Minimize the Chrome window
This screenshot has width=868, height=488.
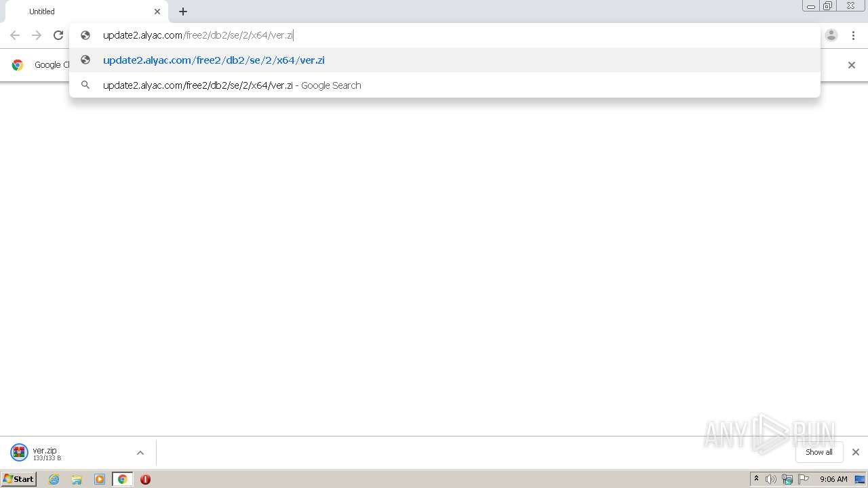point(811,5)
